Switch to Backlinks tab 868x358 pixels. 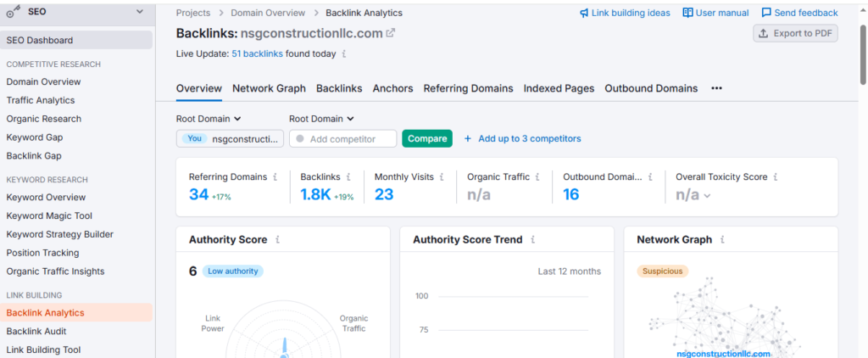[x=339, y=88]
